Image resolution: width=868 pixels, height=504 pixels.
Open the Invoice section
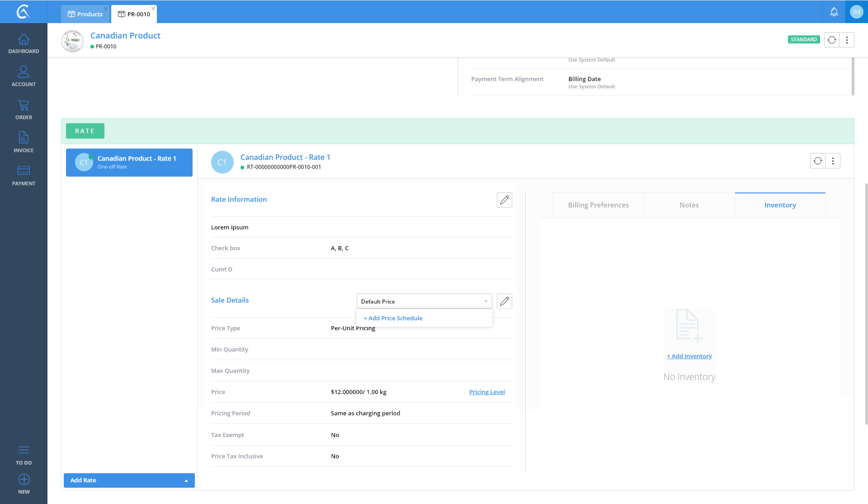coord(24,142)
